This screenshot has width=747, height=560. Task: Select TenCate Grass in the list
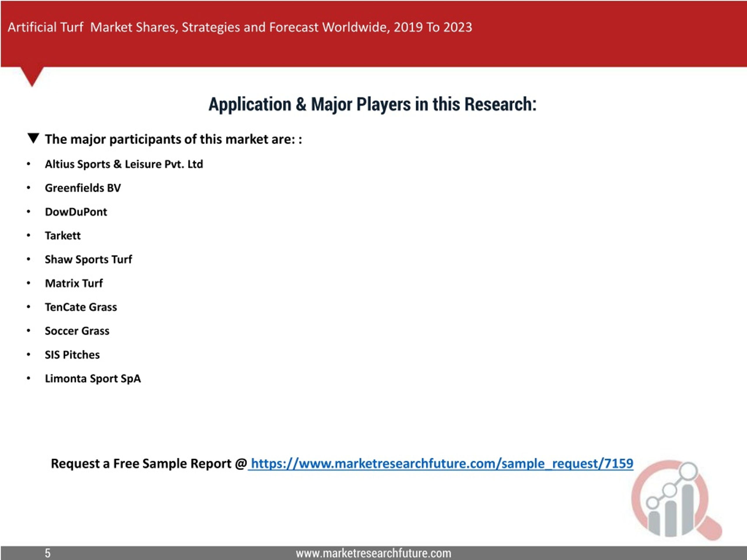(x=81, y=307)
